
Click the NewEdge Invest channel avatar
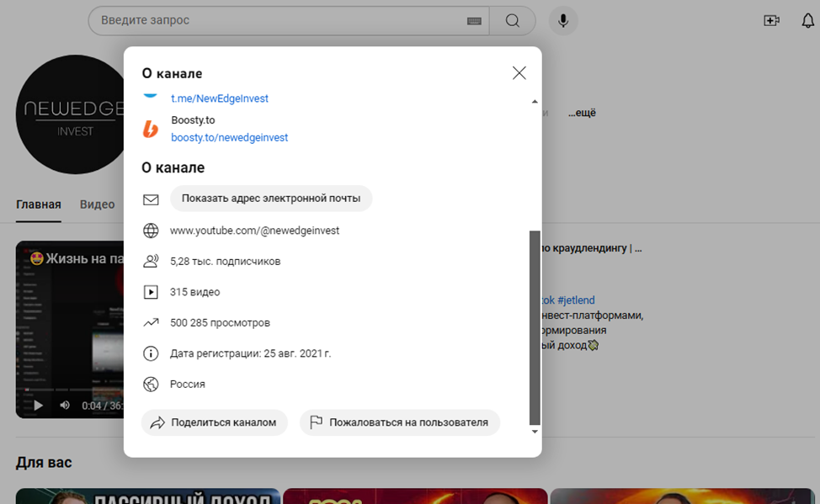[70, 114]
